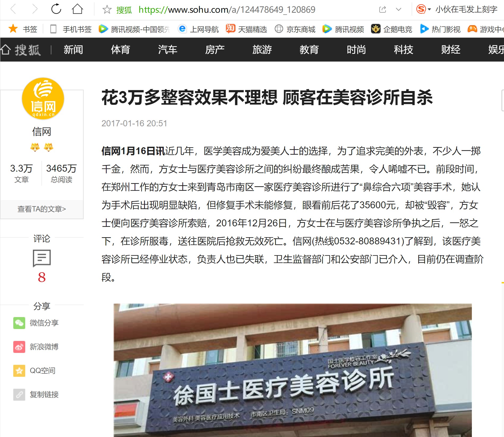This screenshot has height=437, width=504.
Task: Click the red comment count 8
Action: [x=42, y=277]
